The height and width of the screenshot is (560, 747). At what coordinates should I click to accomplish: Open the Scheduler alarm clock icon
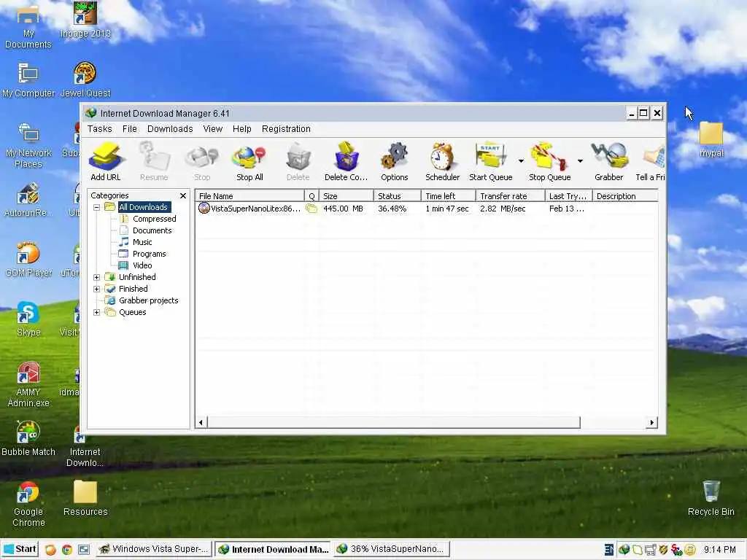tap(443, 161)
